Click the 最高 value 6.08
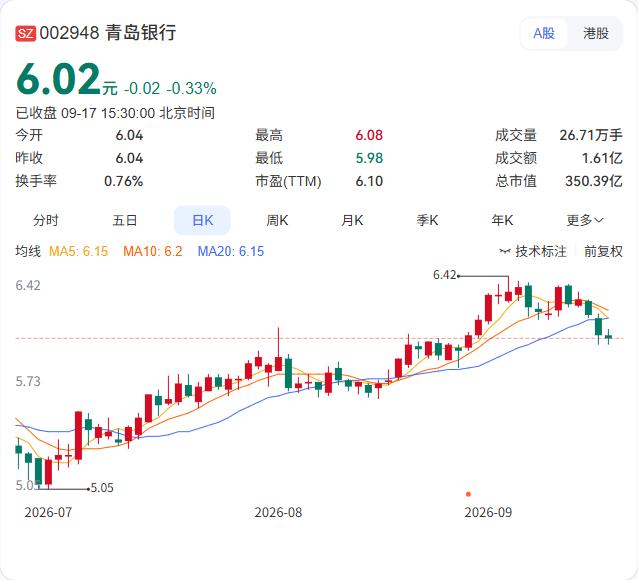The width and height of the screenshot is (638, 580). point(369,135)
